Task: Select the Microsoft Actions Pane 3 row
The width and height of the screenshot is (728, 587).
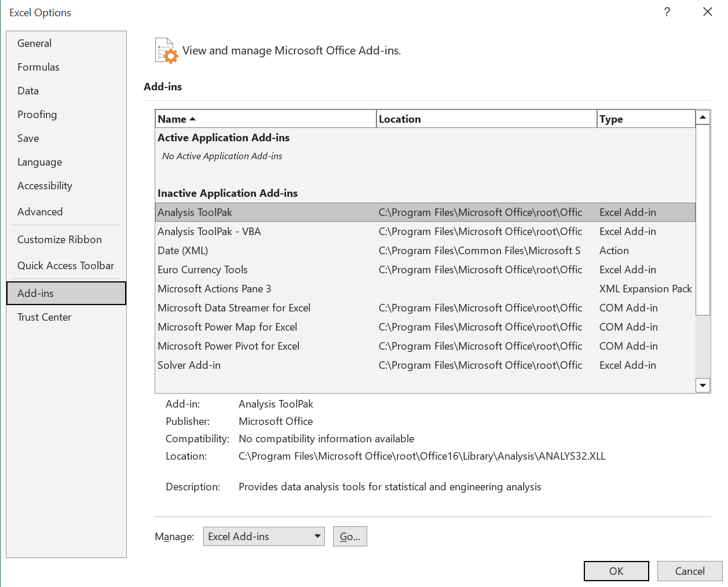Action: click(425, 289)
